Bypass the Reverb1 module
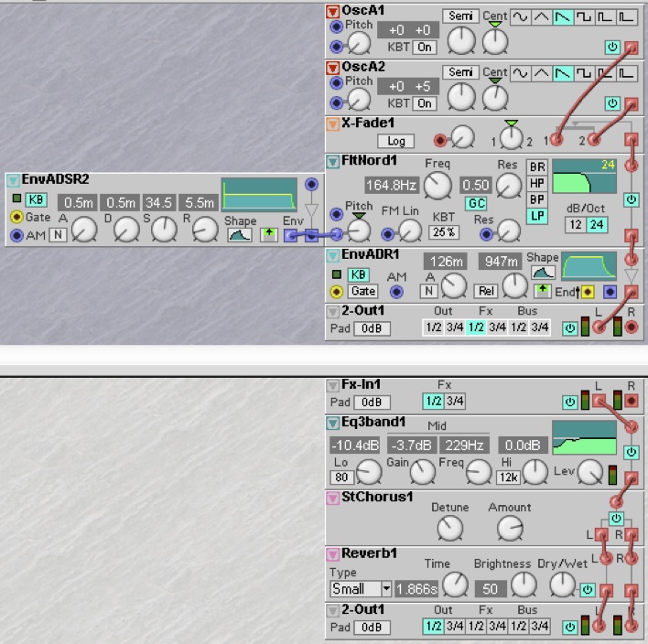 click(x=587, y=589)
